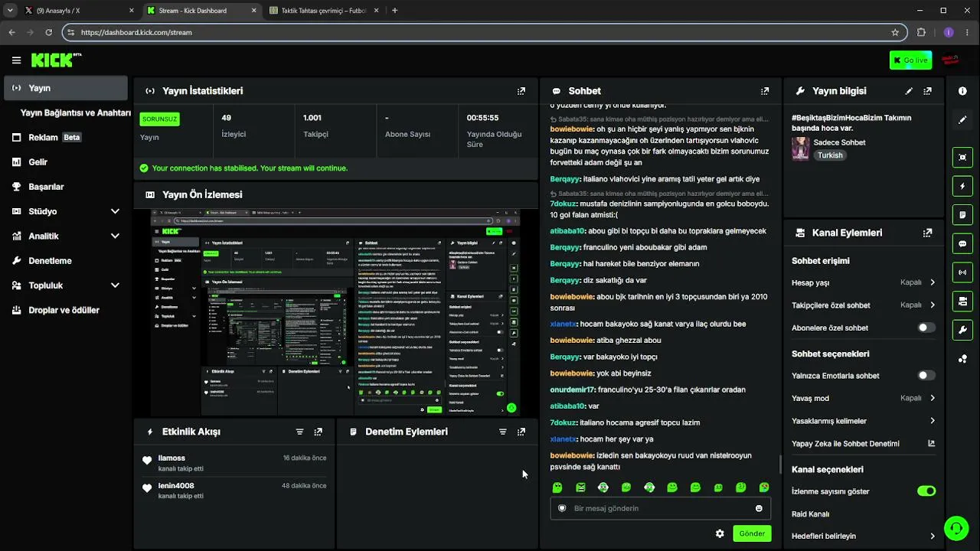980x551 pixels.
Task: Open the browser tab search dropdown
Action: point(11,11)
